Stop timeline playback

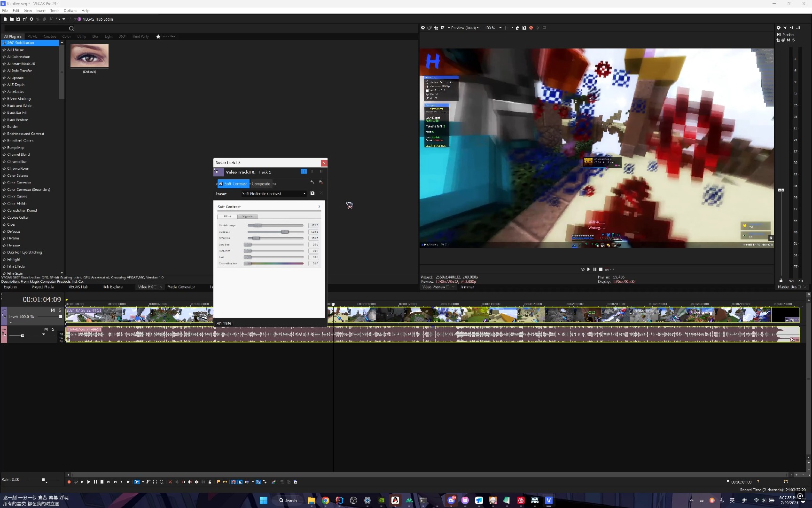pos(102,482)
